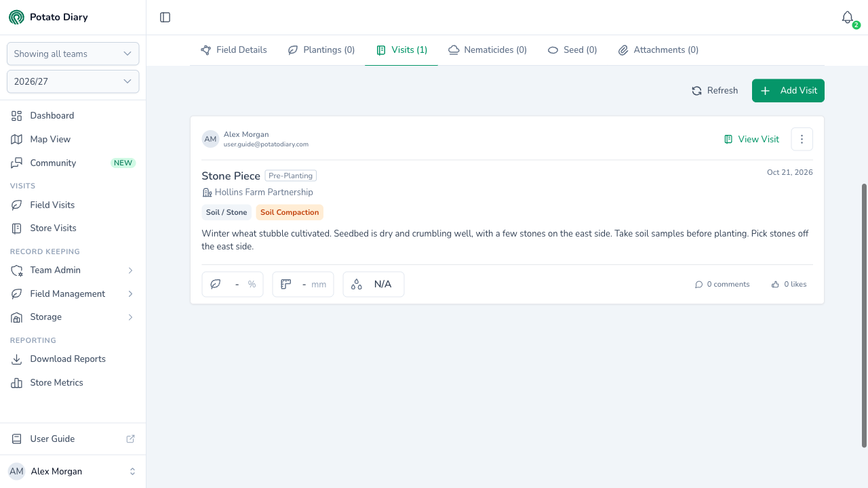Click the leaf percentage metric box

pyautogui.click(x=233, y=285)
